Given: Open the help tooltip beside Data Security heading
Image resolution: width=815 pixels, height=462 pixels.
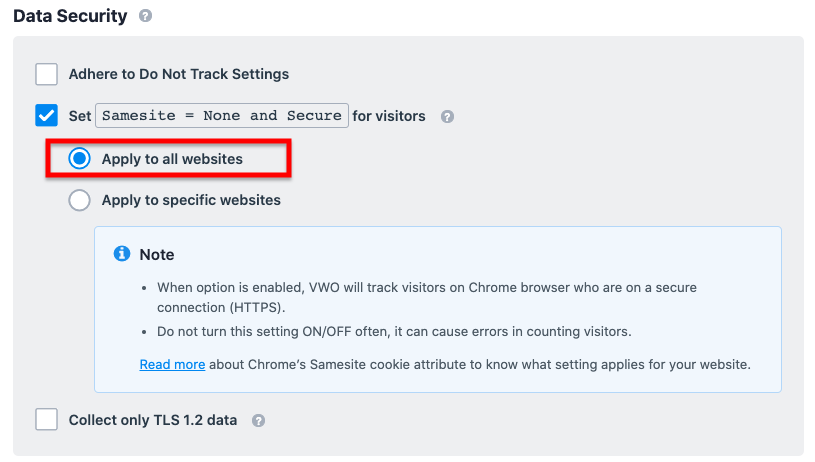Looking at the screenshot, I should [146, 16].
